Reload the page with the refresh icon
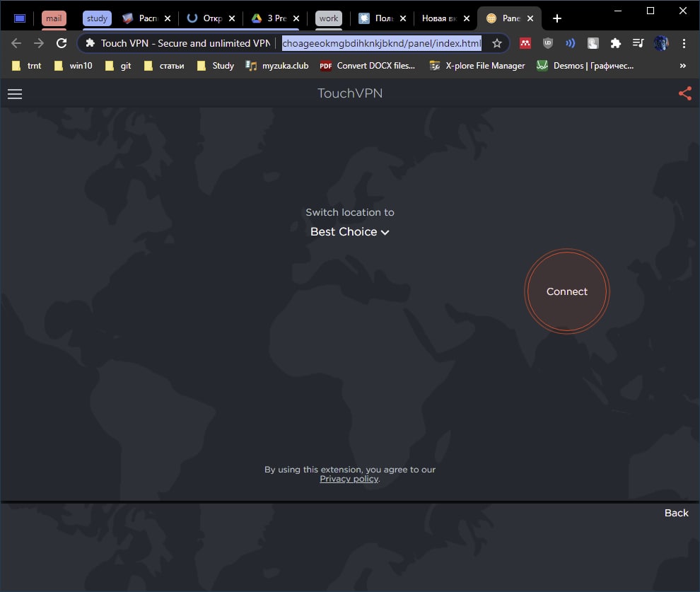The width and height of the screenshot is (700, 592). tap(62, 43)
